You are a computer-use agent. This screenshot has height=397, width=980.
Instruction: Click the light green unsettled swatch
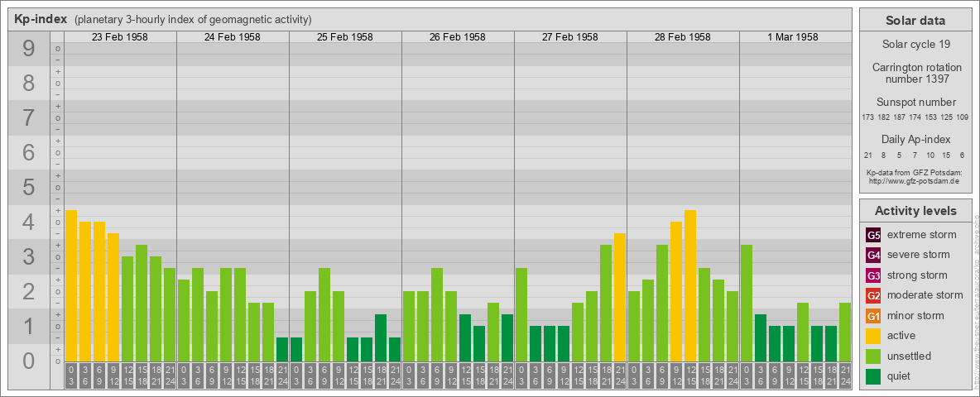[x=873, y=356]
